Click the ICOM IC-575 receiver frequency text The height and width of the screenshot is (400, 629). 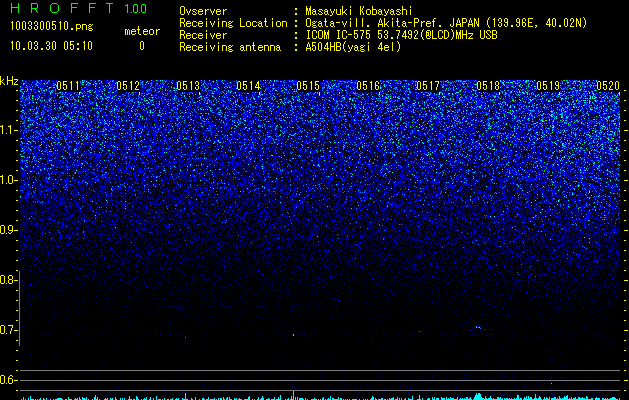coord(401,35)
